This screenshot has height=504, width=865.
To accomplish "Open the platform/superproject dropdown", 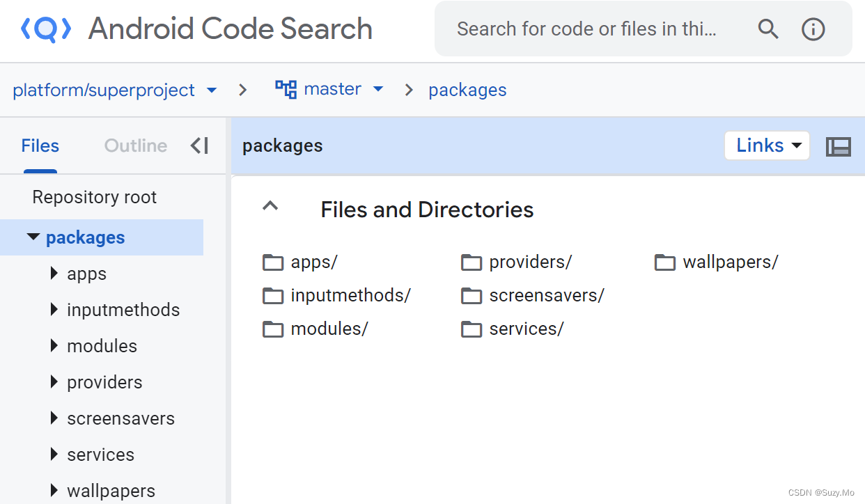I will tap(212, 90).
